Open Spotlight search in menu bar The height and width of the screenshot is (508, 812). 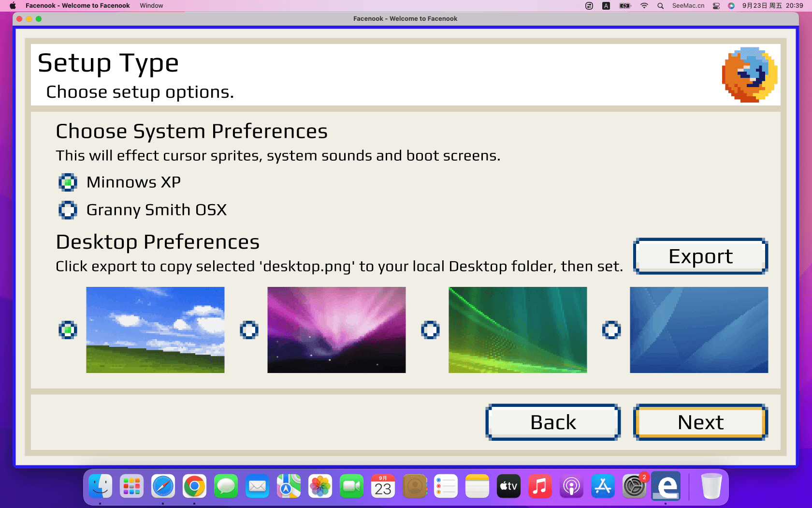pyautogui.click(x=660, y=6)
